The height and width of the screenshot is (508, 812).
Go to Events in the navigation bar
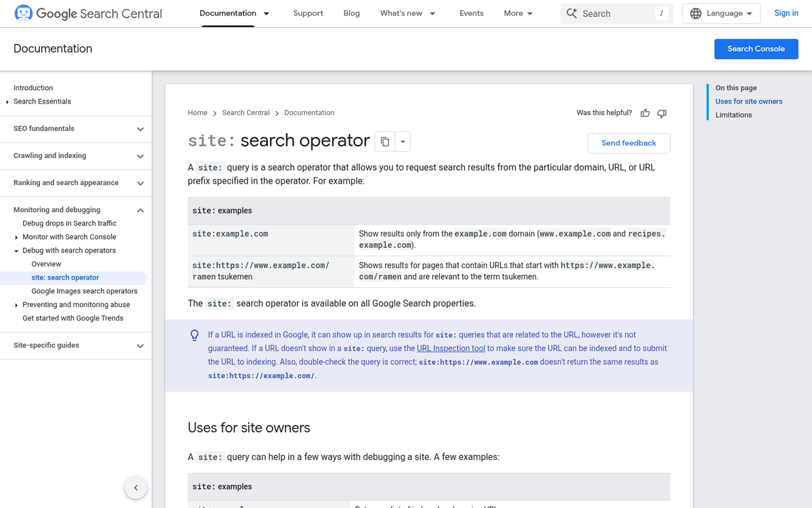click(x=471, y=13)
